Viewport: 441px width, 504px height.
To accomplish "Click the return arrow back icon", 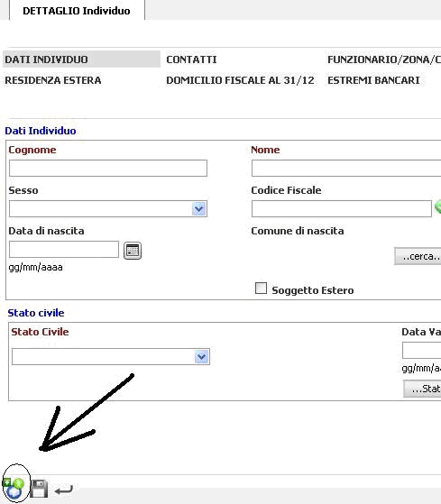I will 64,490.
